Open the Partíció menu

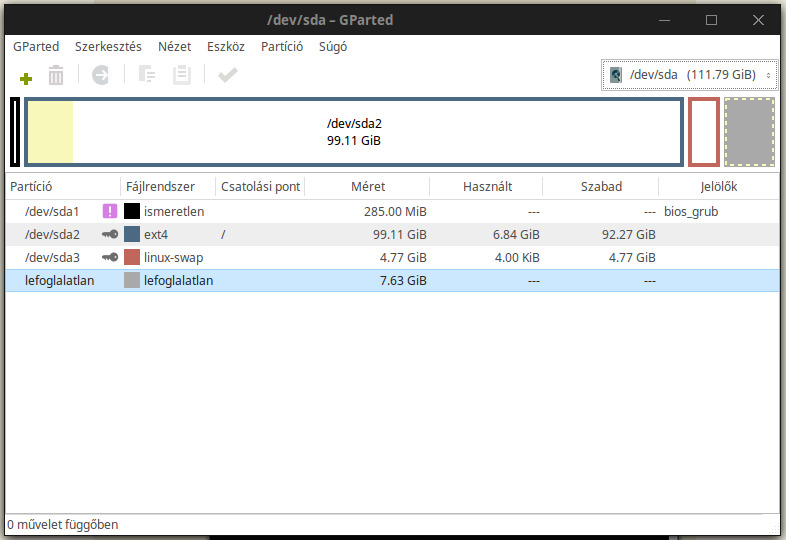pos(282,47)
